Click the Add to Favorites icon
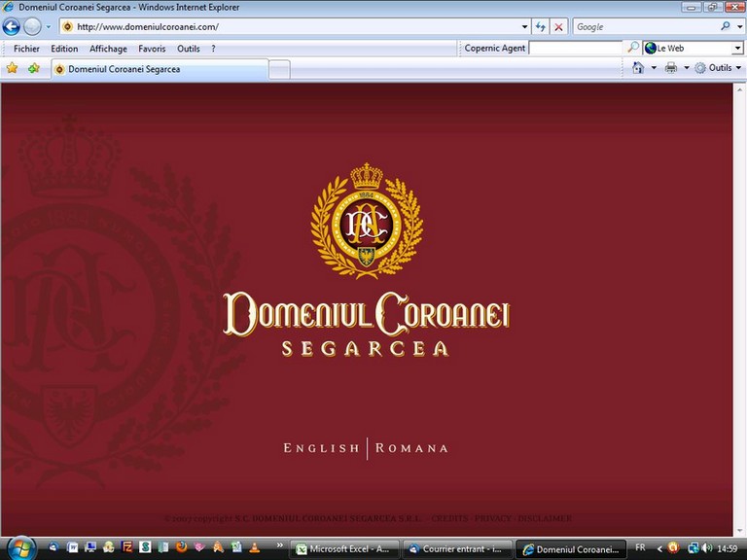 34,69
